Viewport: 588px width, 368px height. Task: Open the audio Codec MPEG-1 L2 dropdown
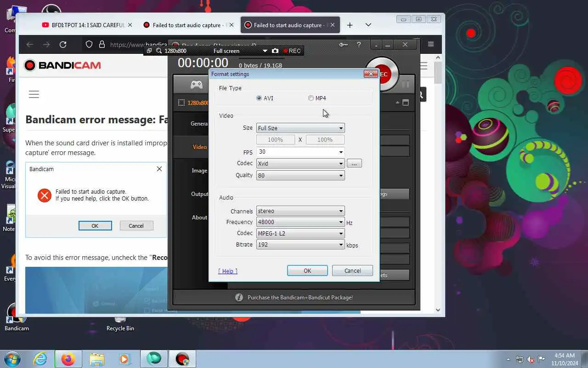[300, 233]
